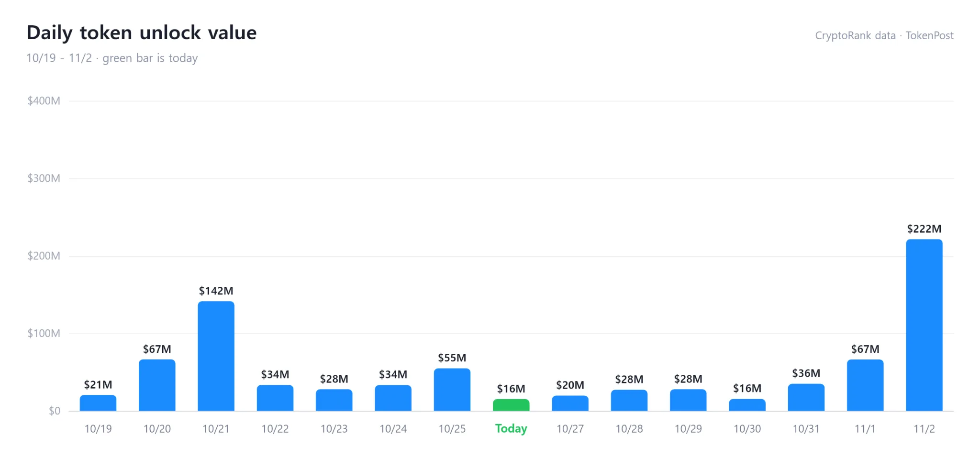This screenshot has width=980, height=457.
Task: Select the short 10/30 bar
Action: click(747, 405)
